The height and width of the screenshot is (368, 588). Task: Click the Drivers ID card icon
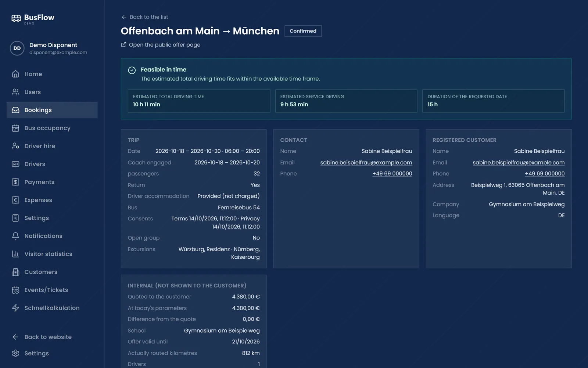click(15, 164)
